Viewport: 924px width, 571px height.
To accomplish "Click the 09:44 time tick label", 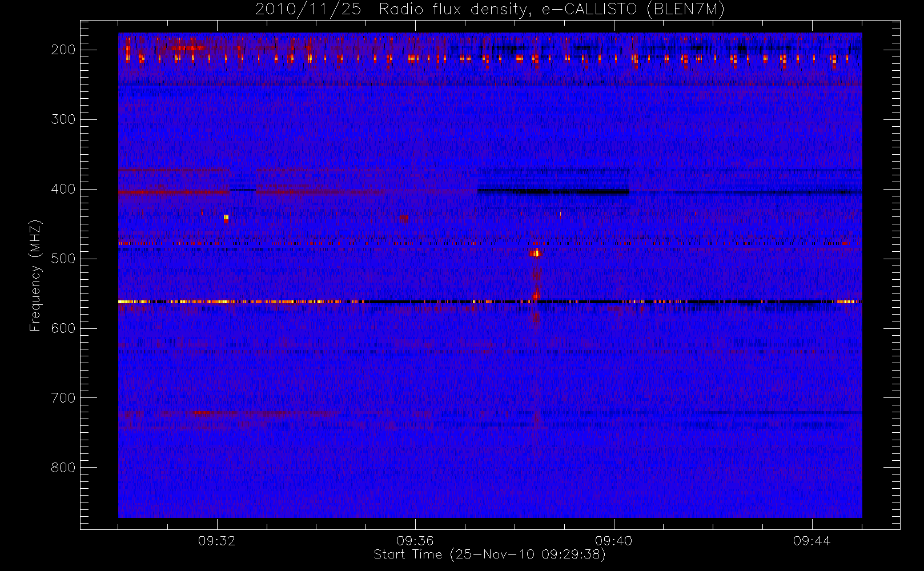I will tap(812, 541).
